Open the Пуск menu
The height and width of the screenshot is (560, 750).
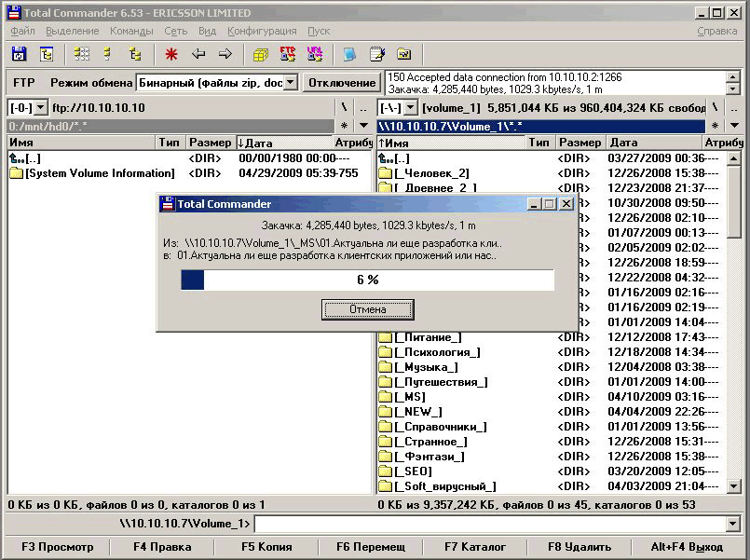click(x=319, y=31)
